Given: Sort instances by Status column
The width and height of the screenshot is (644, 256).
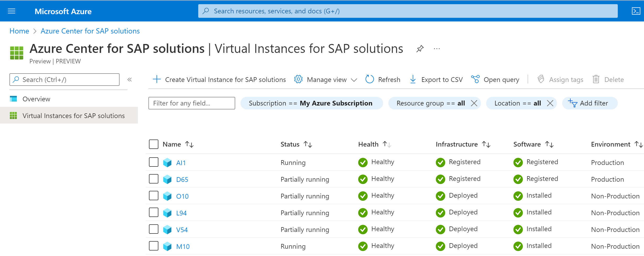Looking at the screenshot, I should tap(308, 144).
